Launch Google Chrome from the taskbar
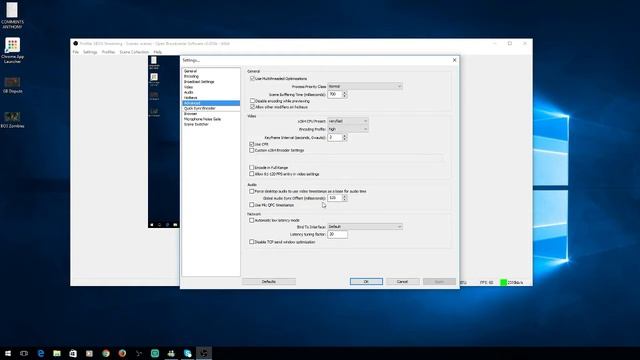Image resolution: width=640 pixels, height=360 pixels. [106, 353]
